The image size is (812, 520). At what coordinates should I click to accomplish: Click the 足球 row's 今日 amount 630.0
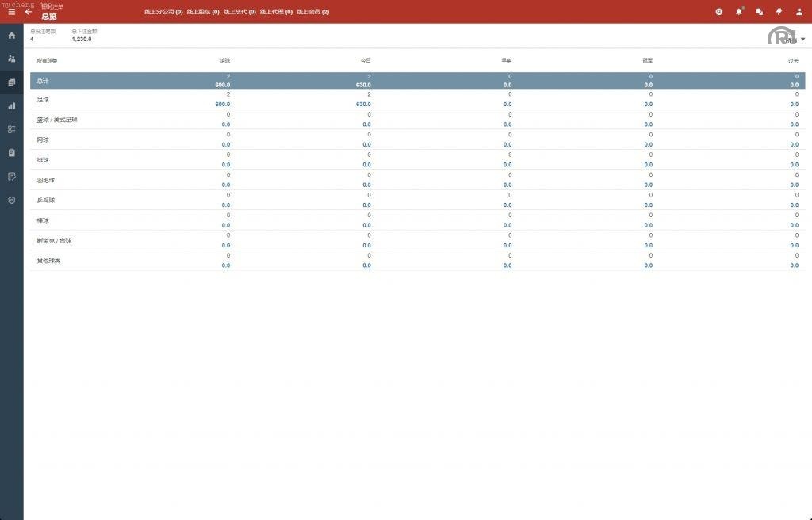363,104
